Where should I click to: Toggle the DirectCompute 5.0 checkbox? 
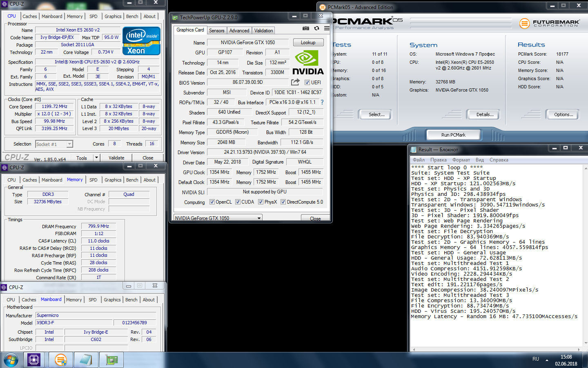tap(283, 202)
